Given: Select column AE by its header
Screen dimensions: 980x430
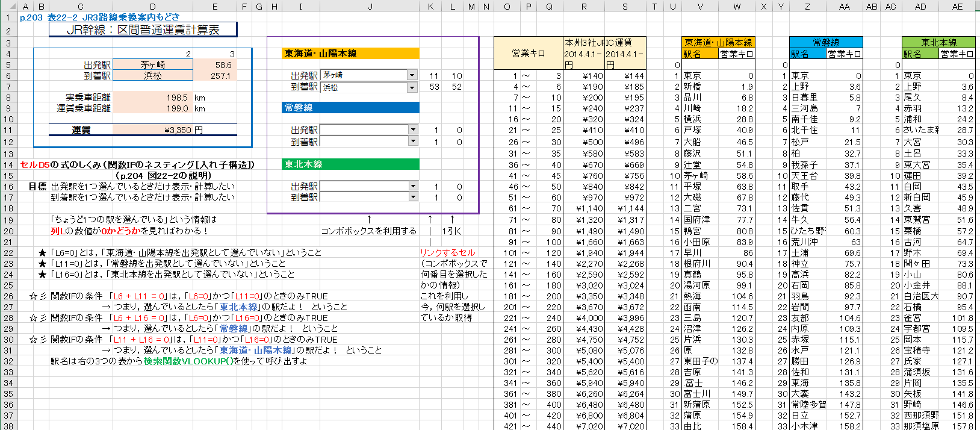Looking at the screenshot, I should coord(957,7).
